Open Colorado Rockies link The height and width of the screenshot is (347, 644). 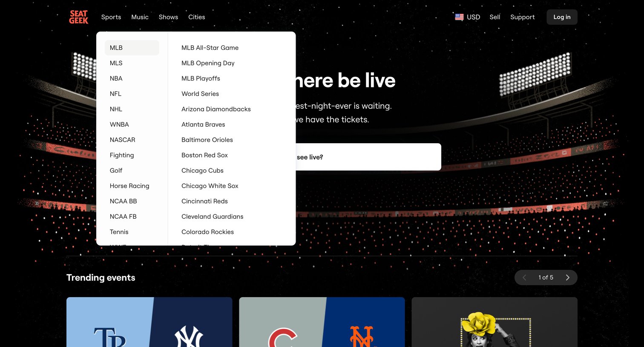pos(207,232)
